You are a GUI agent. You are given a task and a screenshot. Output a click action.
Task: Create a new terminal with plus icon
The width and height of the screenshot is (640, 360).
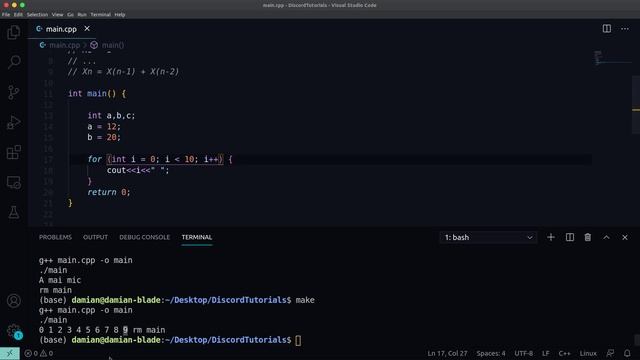[551, 237]
